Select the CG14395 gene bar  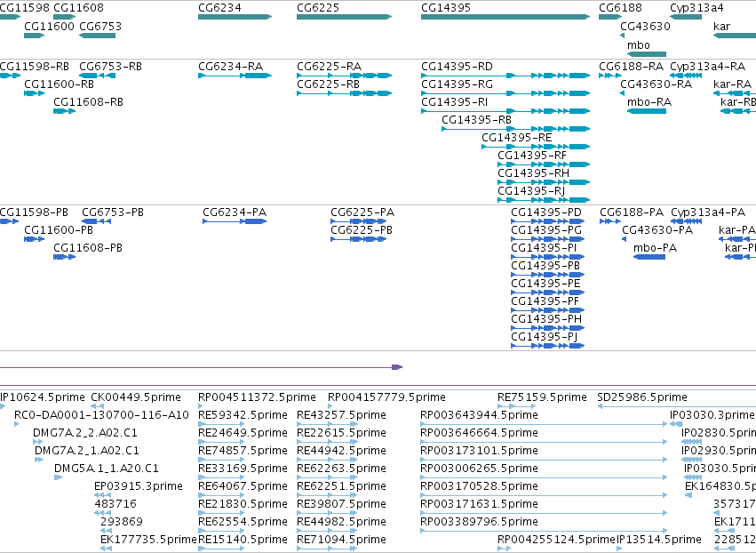(x=505, y=17)
